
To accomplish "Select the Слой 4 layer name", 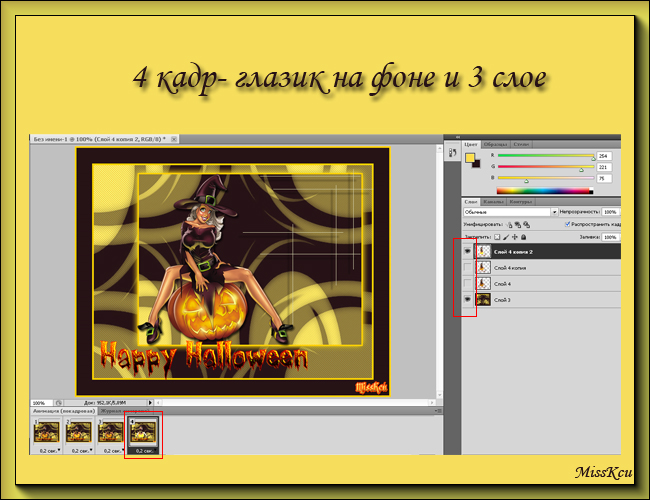I will (x=502, y=284).
